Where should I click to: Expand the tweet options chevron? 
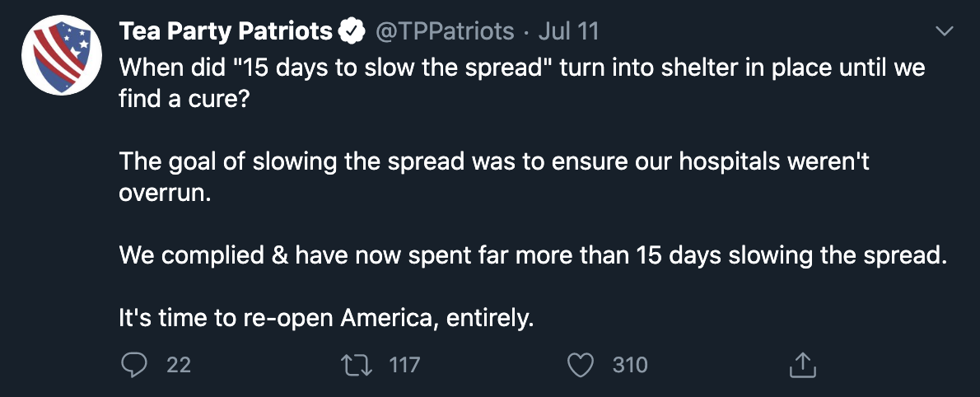[x=944, y=30]
